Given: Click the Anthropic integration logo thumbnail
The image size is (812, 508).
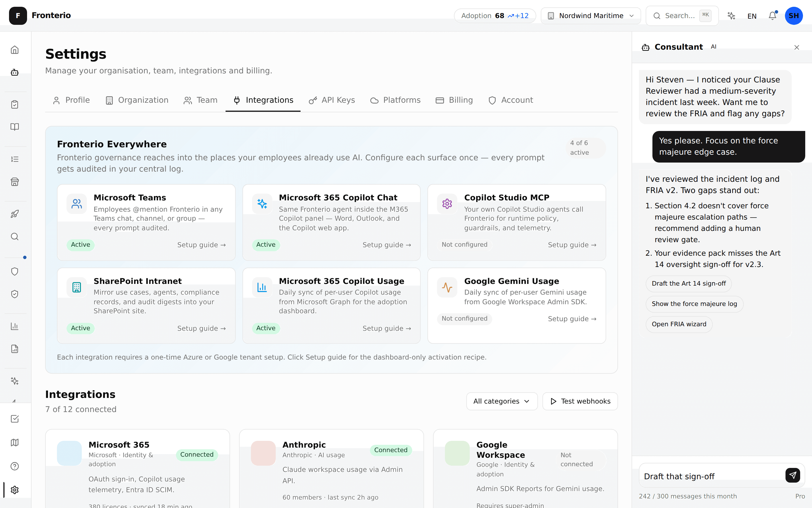Looking at the screenshot, I should (x=263, y=453).
